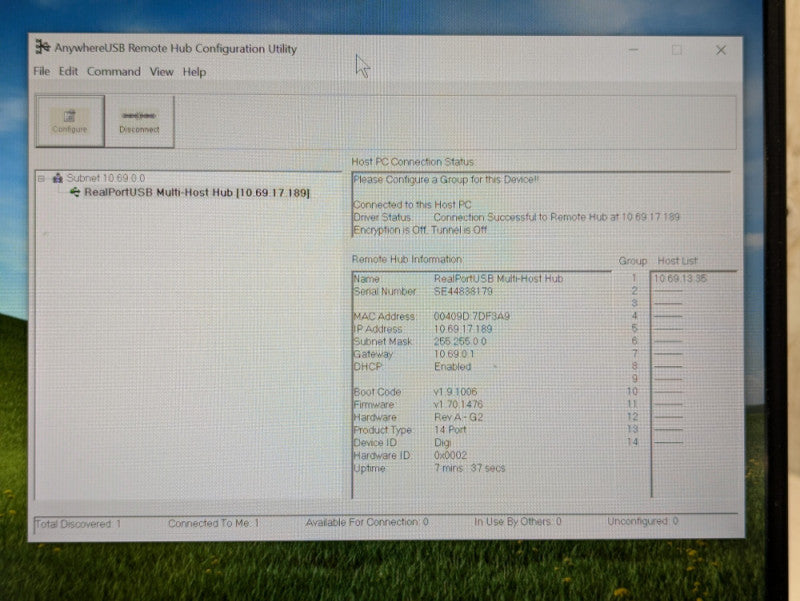Click Group number 14 row

tap(633, 442)
